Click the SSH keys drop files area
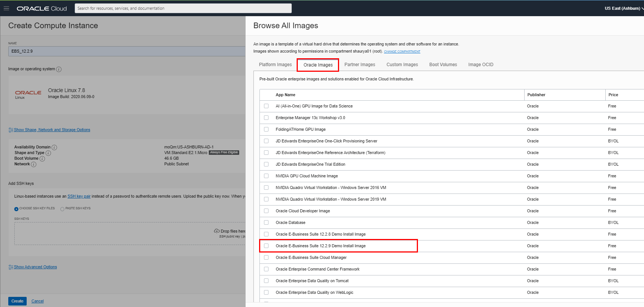The image size is (644, 307). click(x=130, y=234)
